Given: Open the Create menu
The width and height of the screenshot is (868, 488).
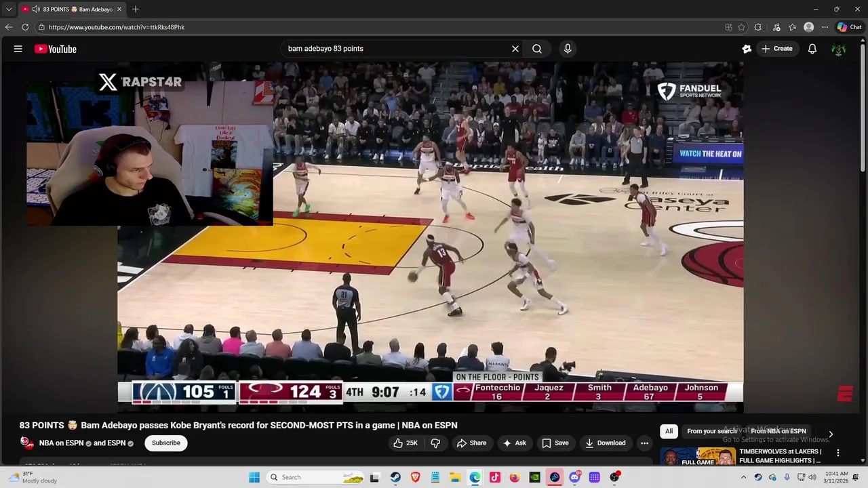Looking at the screenshot, I should click(x=777, y=49).
